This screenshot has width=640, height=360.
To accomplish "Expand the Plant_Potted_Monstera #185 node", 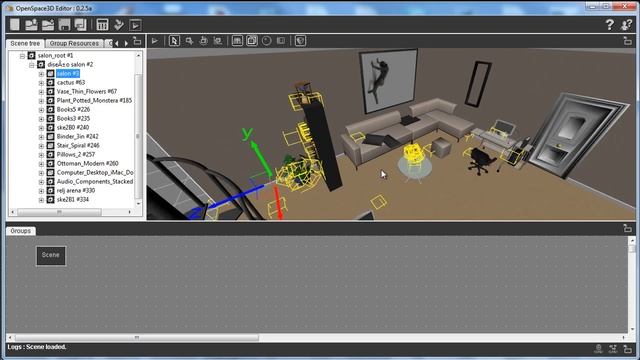I will (x=41, y=101).
